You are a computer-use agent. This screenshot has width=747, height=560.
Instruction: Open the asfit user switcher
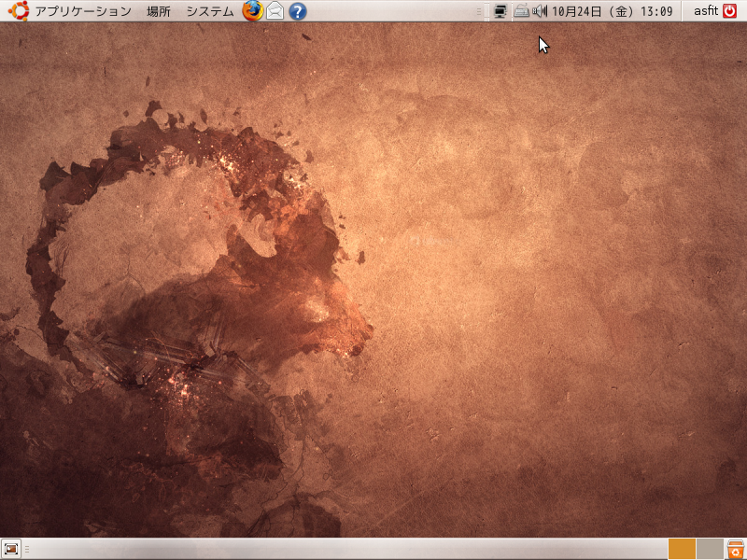706,11
